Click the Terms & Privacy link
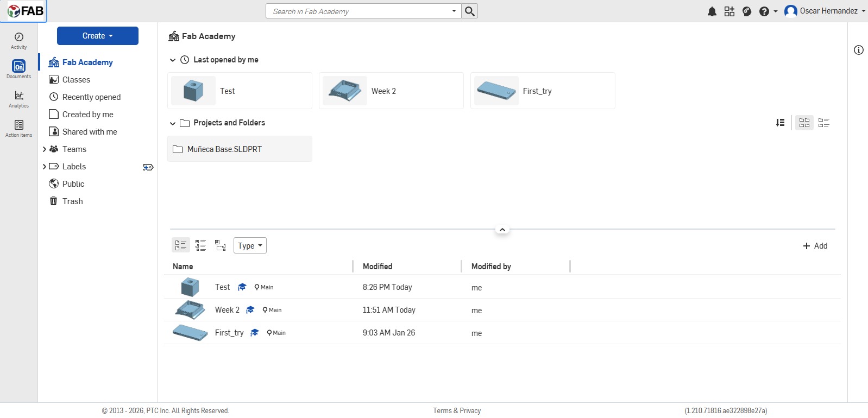868x418 pixels. coord(457,411)
